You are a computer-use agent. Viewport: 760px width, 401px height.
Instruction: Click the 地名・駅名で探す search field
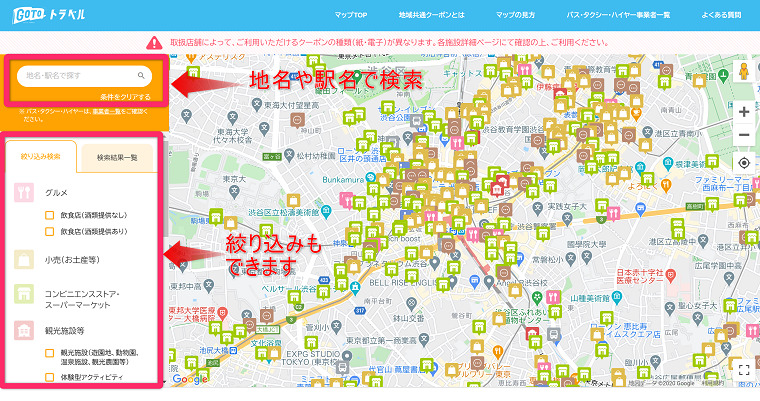tap(84, 76)
